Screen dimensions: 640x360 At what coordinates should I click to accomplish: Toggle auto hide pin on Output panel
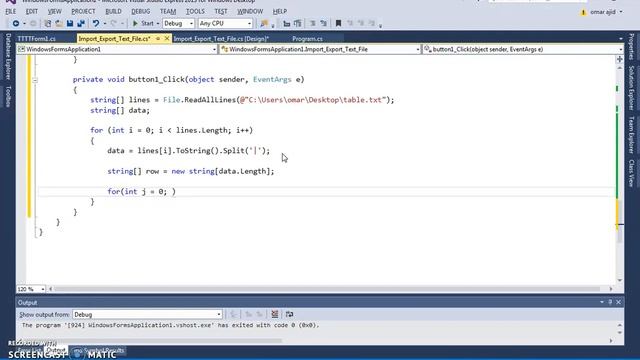[610, 302]
